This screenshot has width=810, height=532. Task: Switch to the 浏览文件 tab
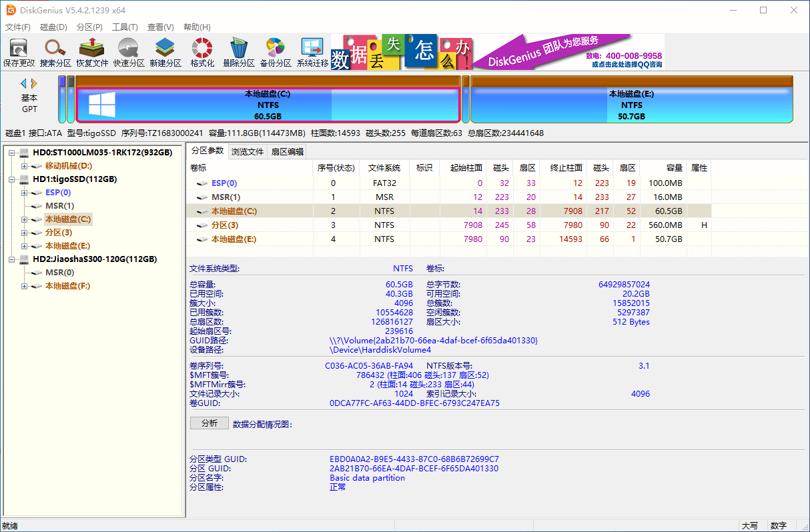coord(248,151)
